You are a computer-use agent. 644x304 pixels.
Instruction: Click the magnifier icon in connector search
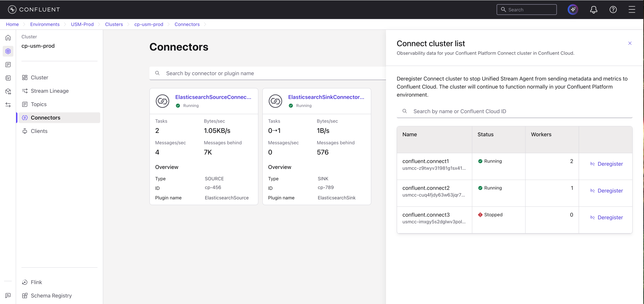point(157,73)
